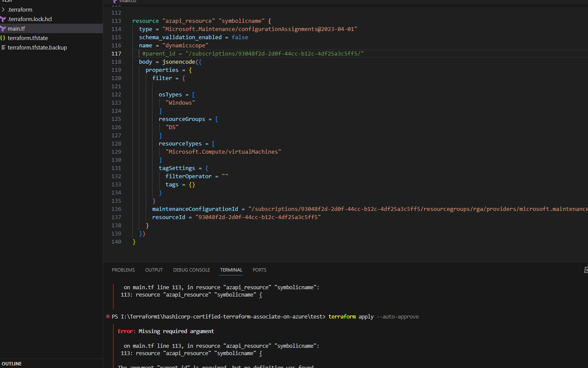Select main.tf in the explorer
588x368 pixels.
coord(52,28)
